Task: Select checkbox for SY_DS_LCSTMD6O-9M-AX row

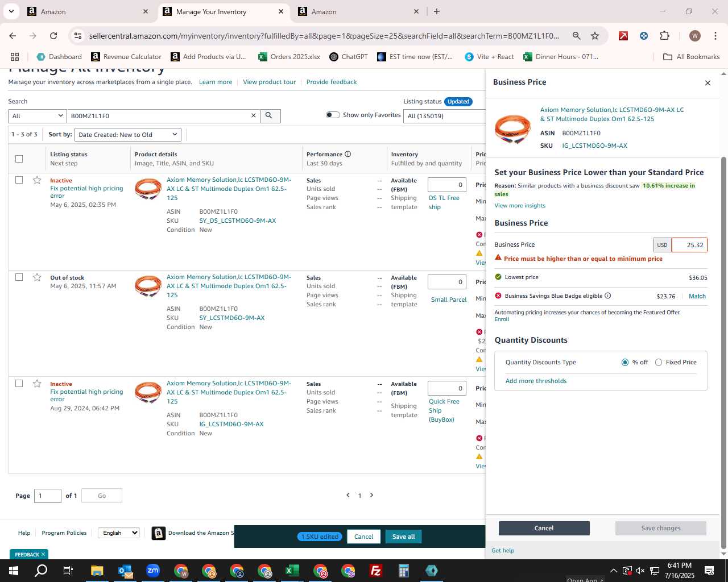Action: pos(19,180)
